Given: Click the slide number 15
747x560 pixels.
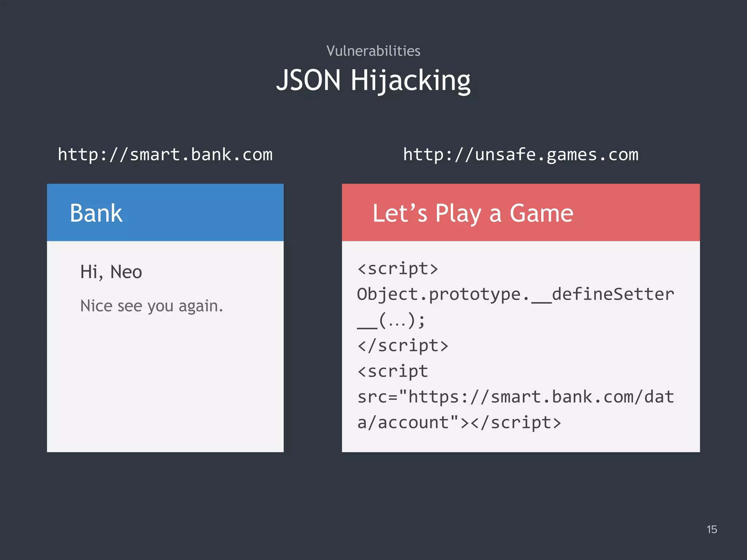Looking at the screenshot, I should [x=712, y=529].
